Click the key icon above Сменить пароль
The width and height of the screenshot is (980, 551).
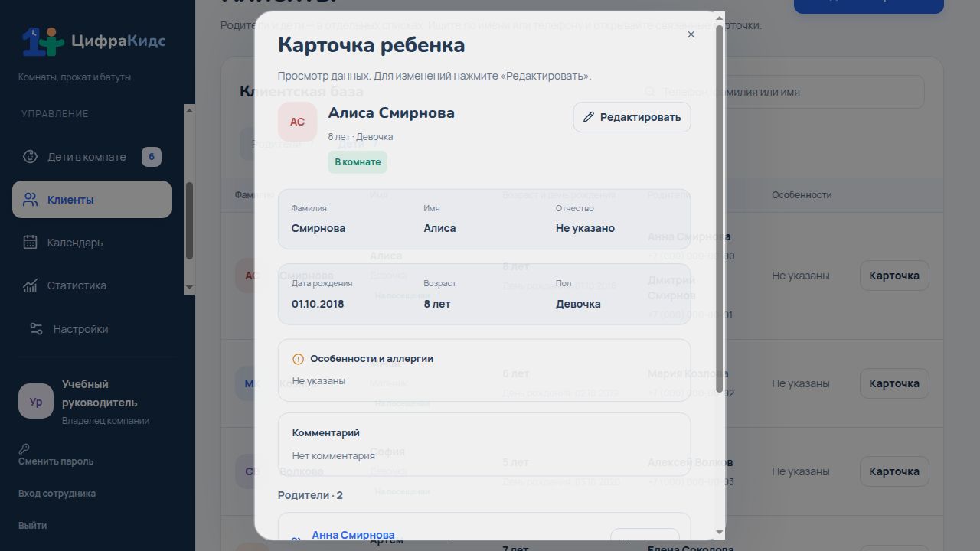click(x=24, y=449)
